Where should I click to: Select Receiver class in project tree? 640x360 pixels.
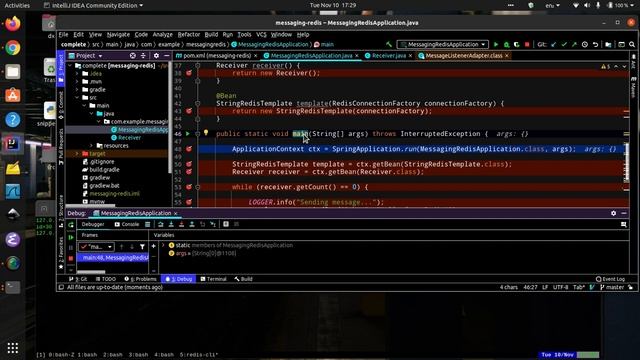coord(126,138)
